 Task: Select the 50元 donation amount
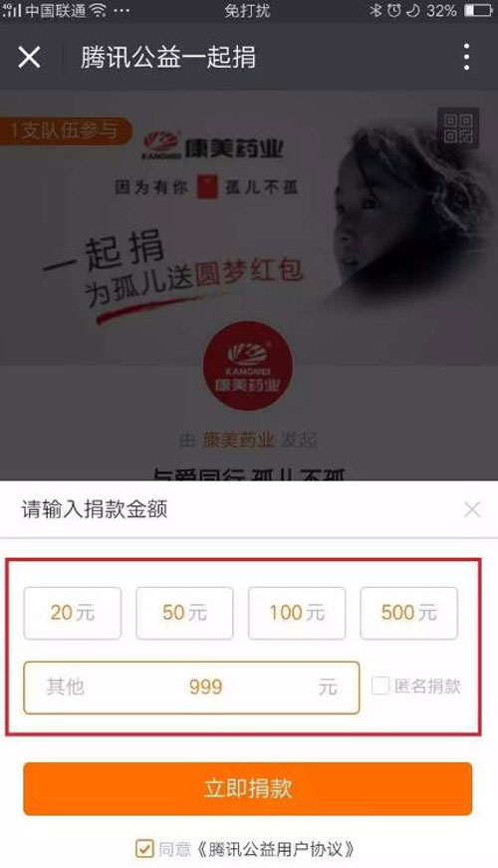click(x=185, y=613)
